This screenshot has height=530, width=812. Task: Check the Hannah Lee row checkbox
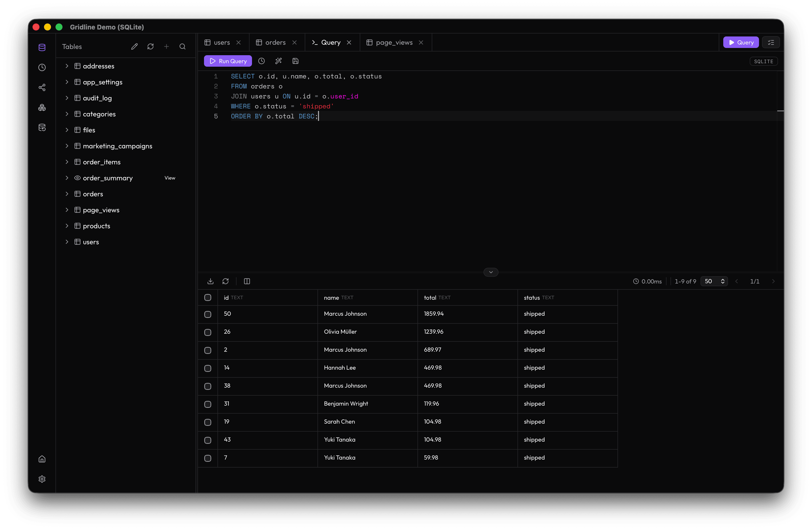pos(208,368)
